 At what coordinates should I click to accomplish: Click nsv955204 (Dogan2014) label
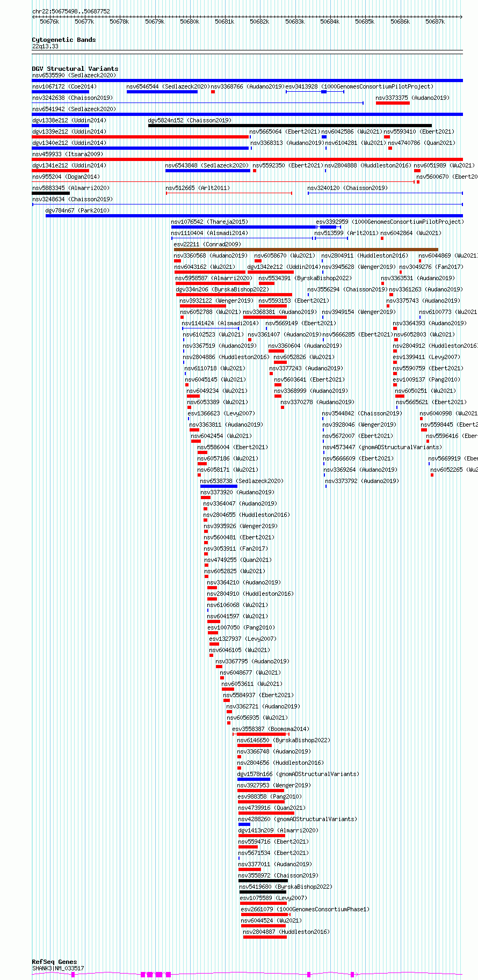pyautogui.click(x=66, y=177)
